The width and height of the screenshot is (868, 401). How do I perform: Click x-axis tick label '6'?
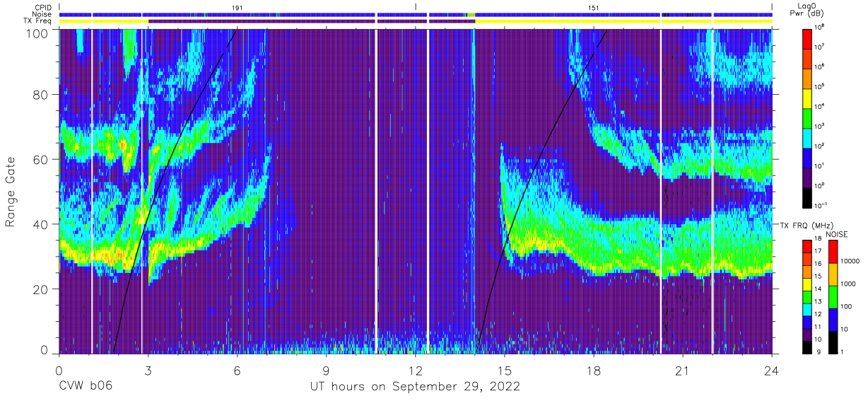click(x=237, y=370)
